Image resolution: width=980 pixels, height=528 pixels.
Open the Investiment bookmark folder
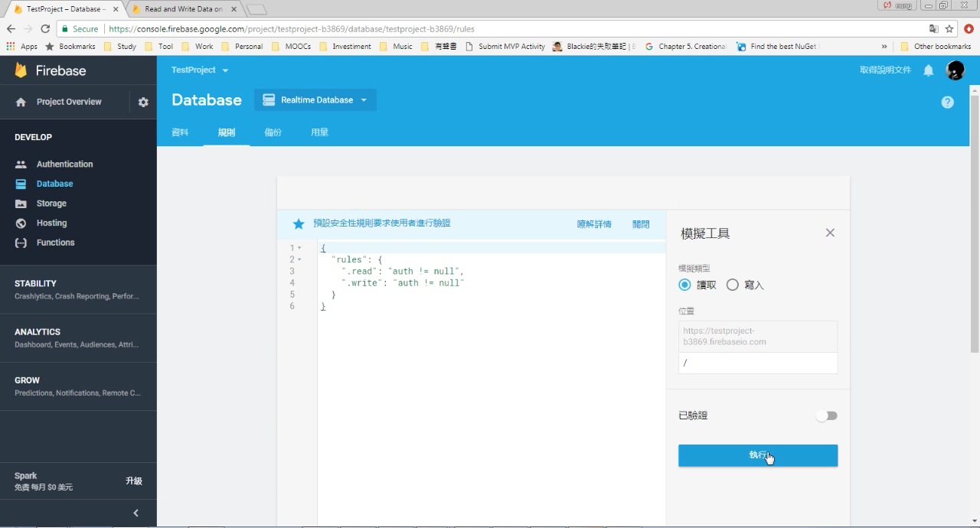tap(345, 47)
